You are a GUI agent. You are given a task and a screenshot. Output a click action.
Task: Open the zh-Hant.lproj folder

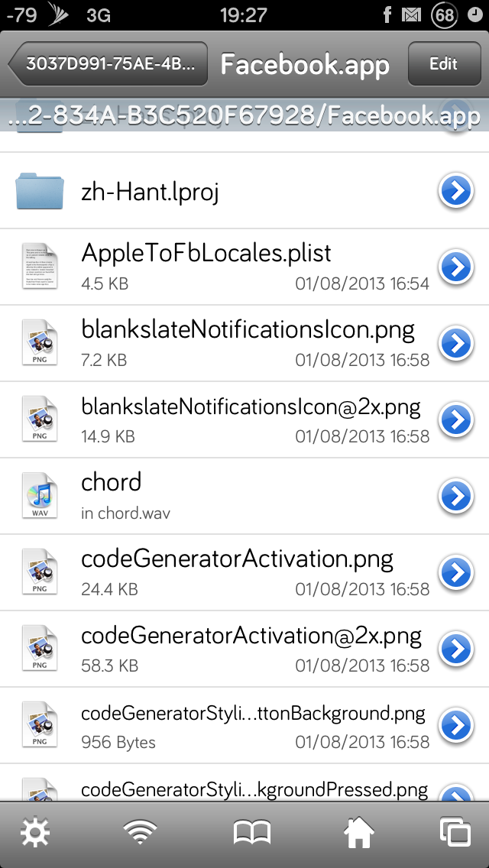pos(244,190)
